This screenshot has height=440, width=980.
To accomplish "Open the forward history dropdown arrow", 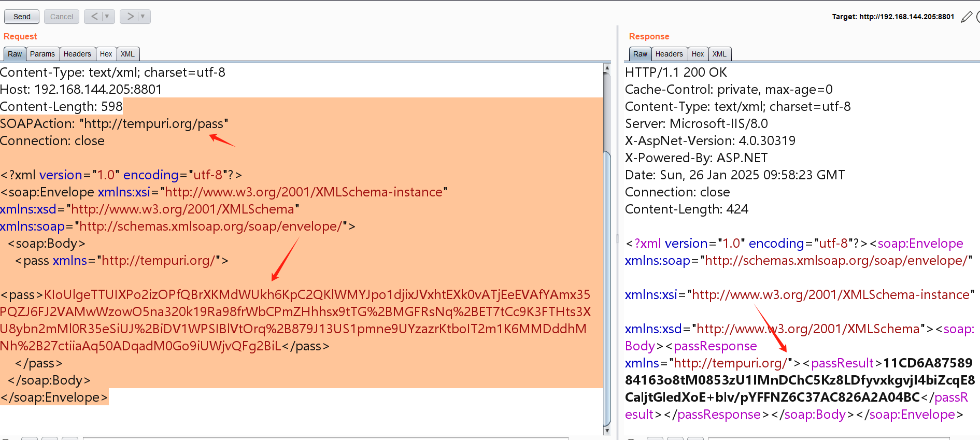I will [144, 17].
